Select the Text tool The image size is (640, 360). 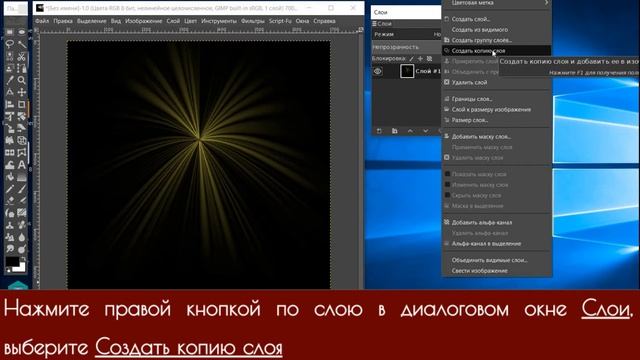[x=22, y=165]
